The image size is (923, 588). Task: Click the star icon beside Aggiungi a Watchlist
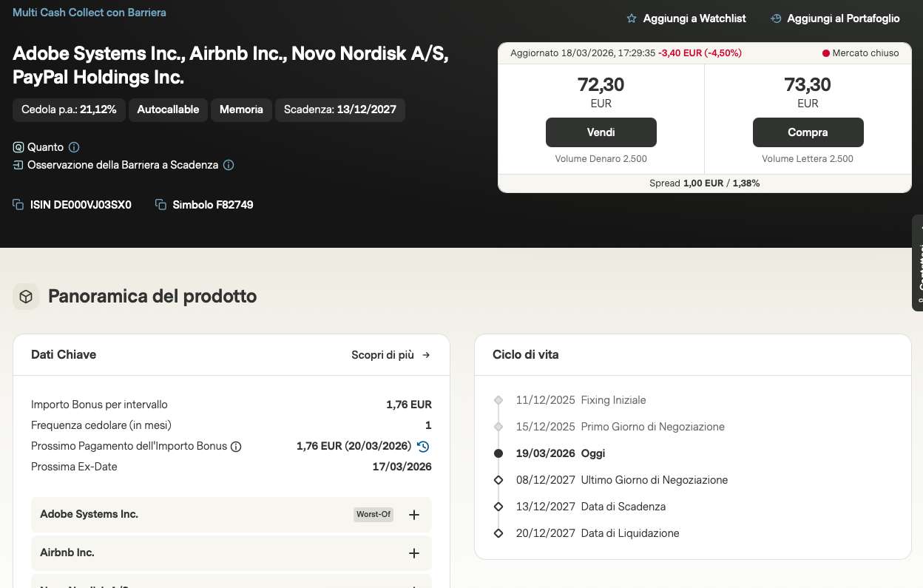632,18
